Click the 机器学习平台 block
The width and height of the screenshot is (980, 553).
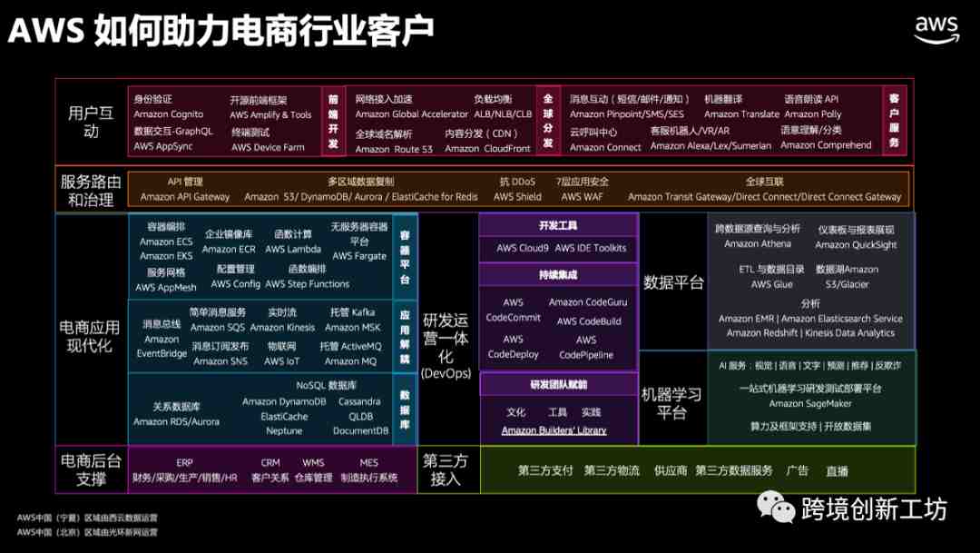point(671,403)
